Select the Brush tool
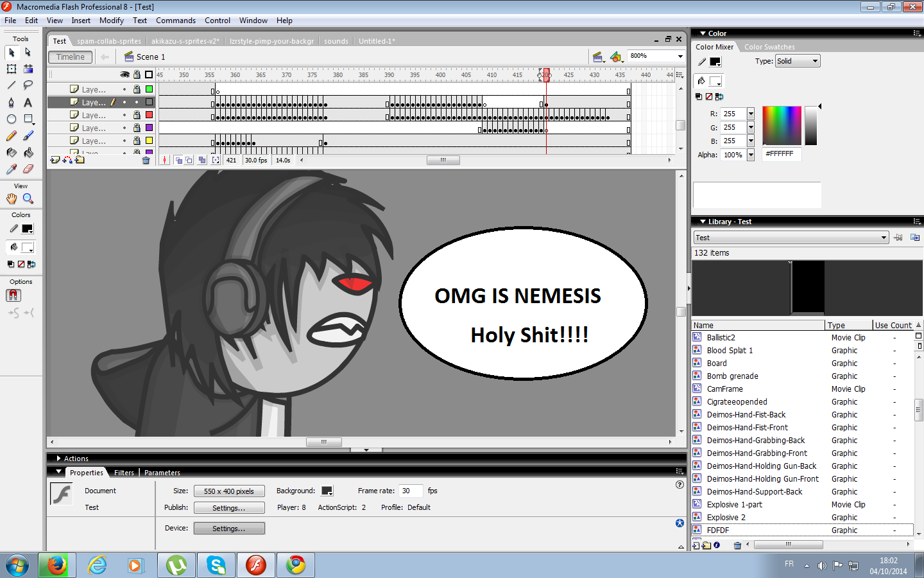The width and height of the screenshot is (924, 578). pyautogui.click(x=28, y=136)
